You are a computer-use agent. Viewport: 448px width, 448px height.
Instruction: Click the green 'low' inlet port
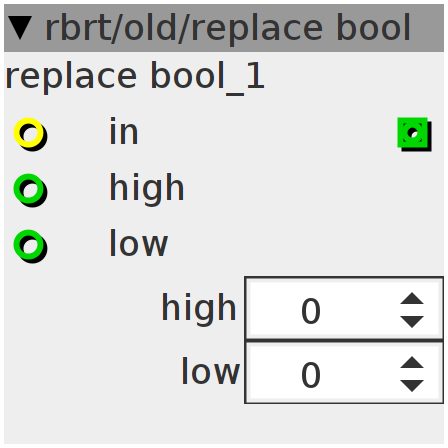(x=30, y=246)
